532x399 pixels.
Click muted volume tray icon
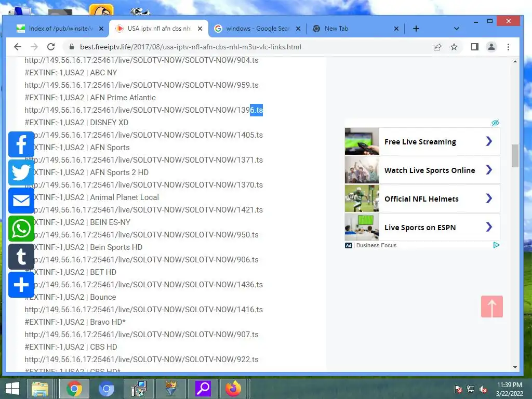coord(483,389)
